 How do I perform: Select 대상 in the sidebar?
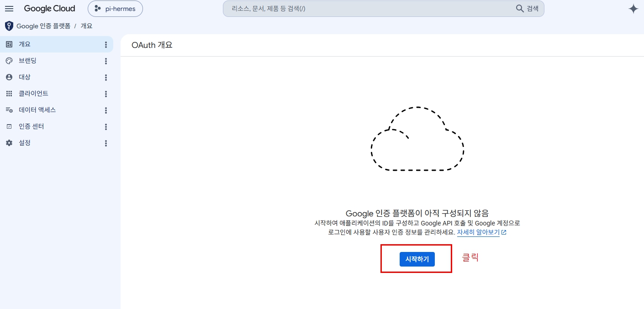(57, 77)
